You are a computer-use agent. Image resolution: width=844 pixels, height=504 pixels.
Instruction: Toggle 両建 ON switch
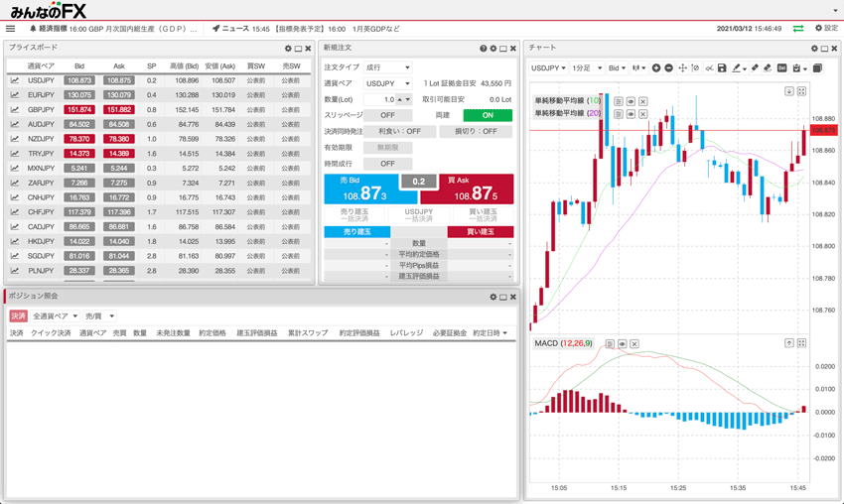[x=488, y=115]
